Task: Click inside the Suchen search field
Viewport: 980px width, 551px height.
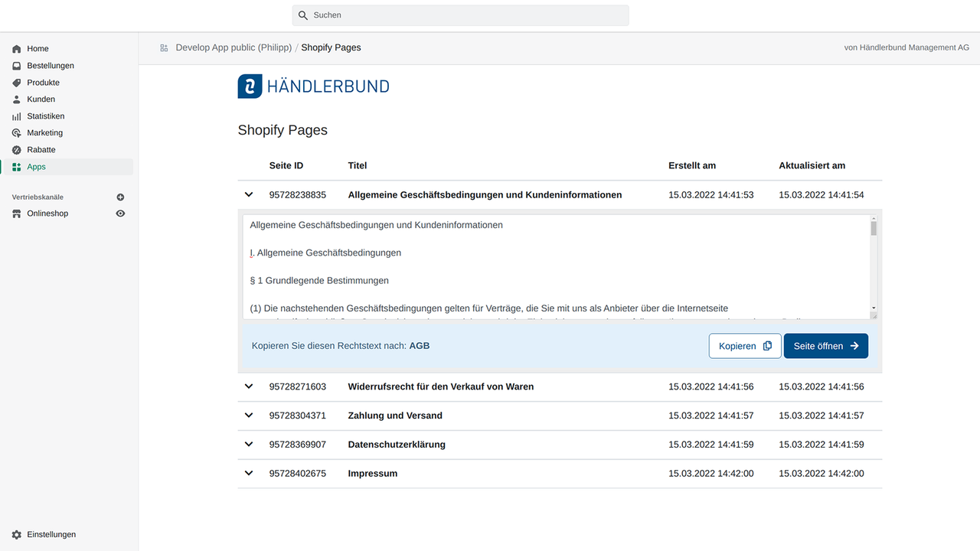Action: tap(459, 15)
